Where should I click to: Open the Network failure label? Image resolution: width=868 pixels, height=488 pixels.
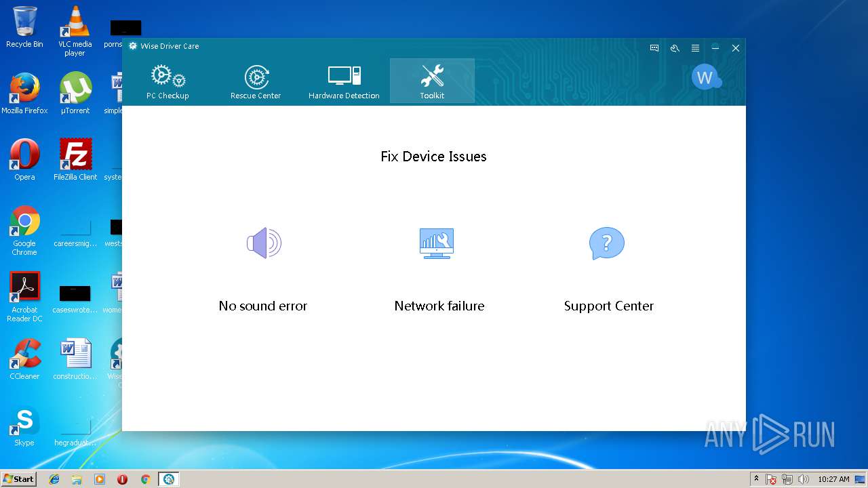click(439, 306)
